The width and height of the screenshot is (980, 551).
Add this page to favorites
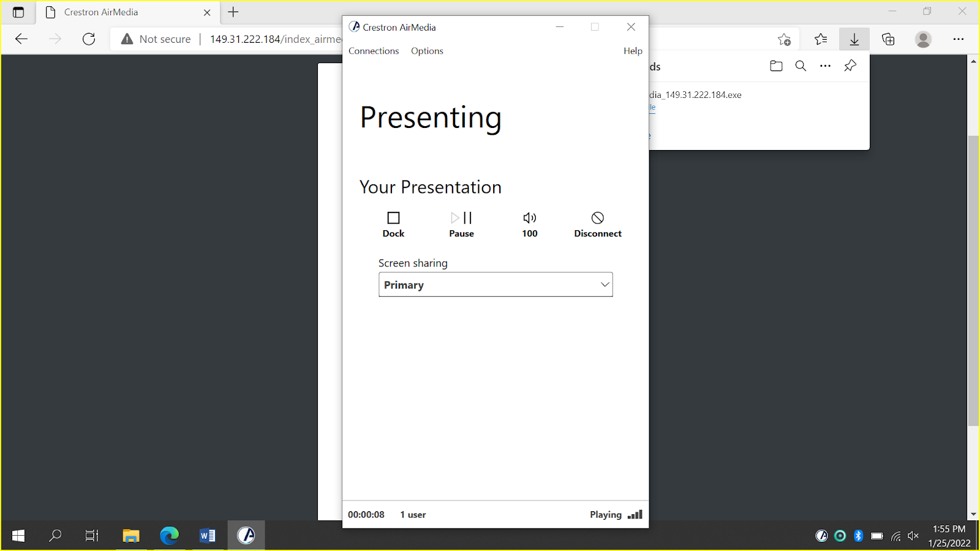[x=784, y=39]
